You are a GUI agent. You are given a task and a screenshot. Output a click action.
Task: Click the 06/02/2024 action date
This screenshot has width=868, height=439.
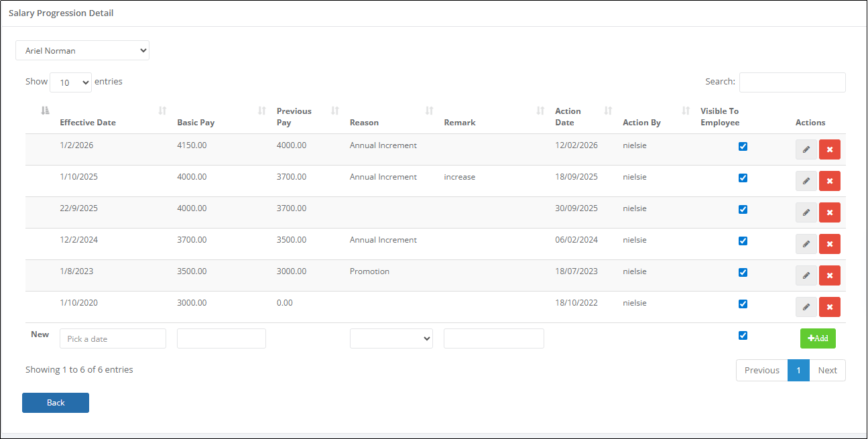pyautogui.click(x=576, y=240)
